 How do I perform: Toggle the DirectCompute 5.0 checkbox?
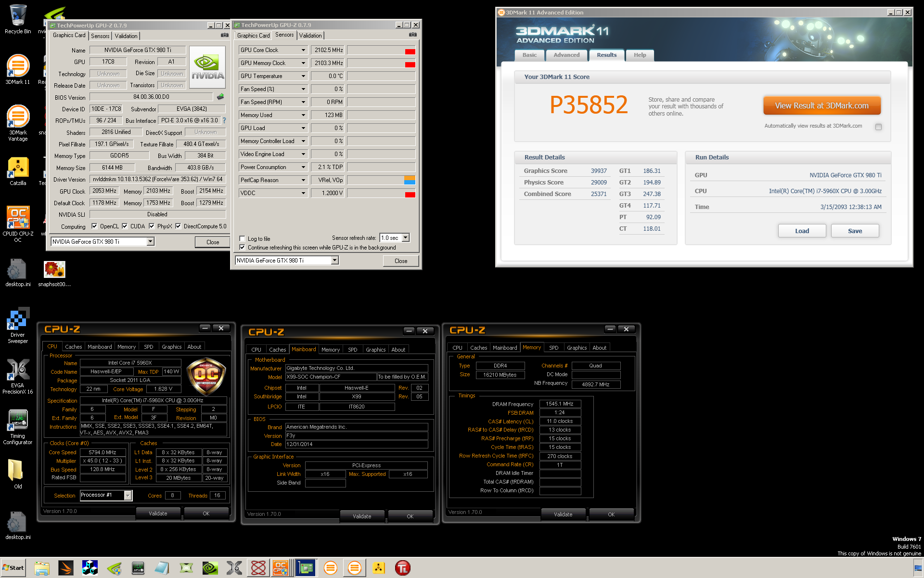(178, 226)
